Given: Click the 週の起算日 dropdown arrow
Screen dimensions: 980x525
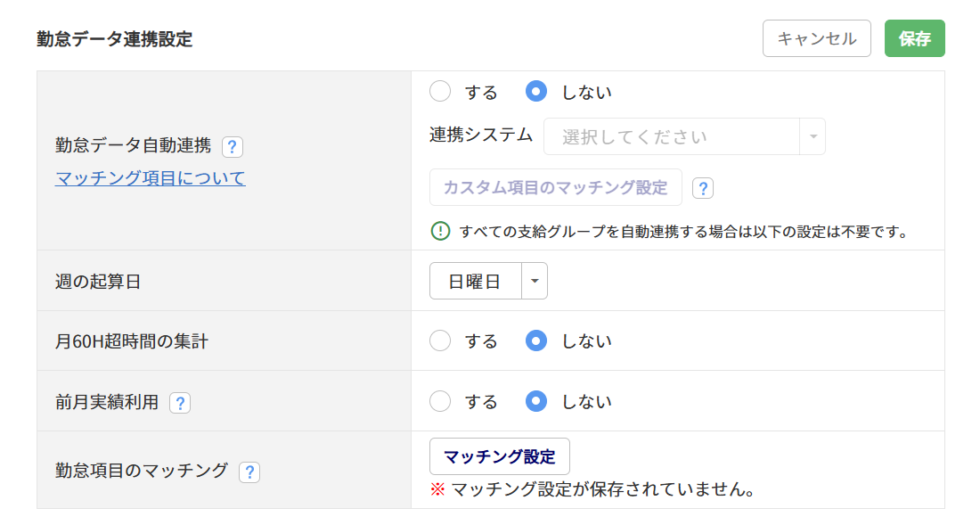Looking at the screenshot, I should point(535,282).
